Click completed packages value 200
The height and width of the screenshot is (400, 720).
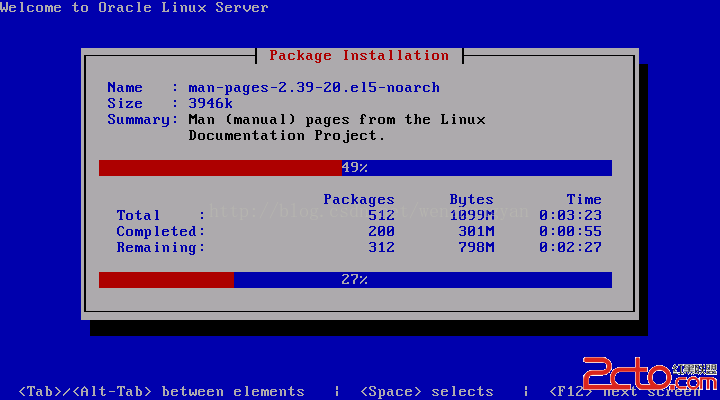pos(382,231)
